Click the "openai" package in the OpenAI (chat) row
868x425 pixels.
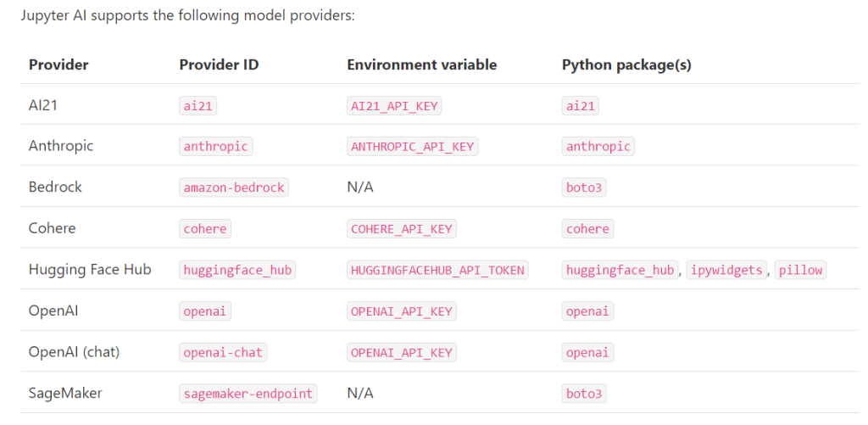tap(588, 352)
